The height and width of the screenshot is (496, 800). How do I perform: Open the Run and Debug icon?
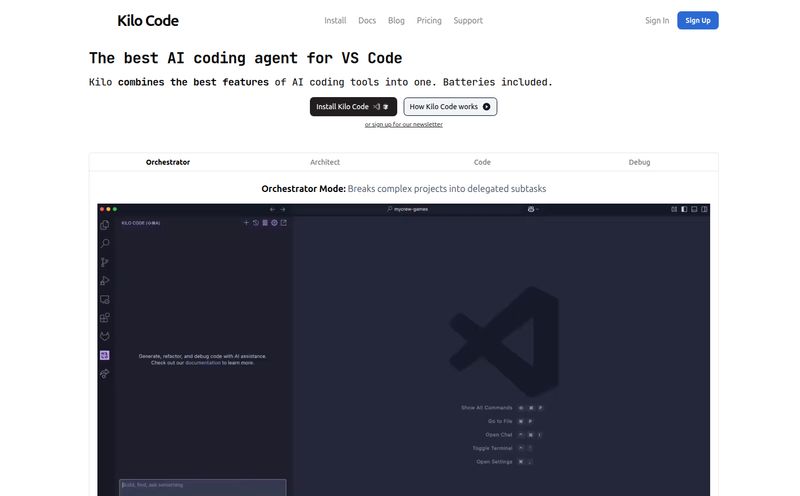coord(105,281)
